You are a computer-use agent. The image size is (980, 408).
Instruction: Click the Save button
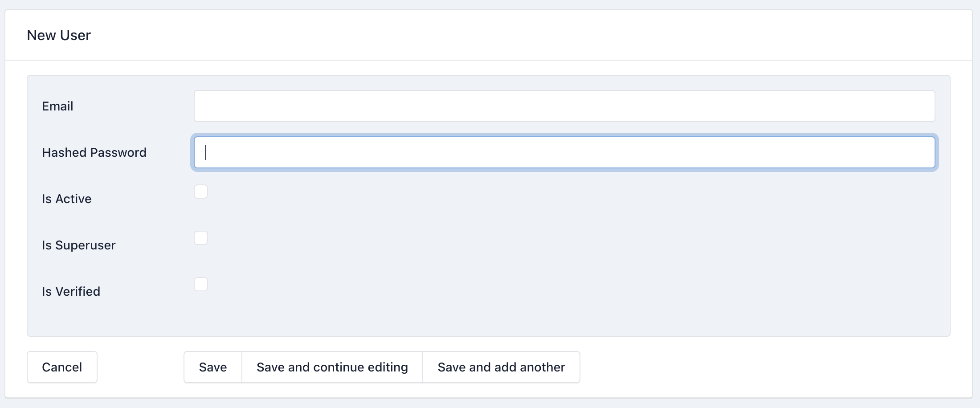coord(213,367)
